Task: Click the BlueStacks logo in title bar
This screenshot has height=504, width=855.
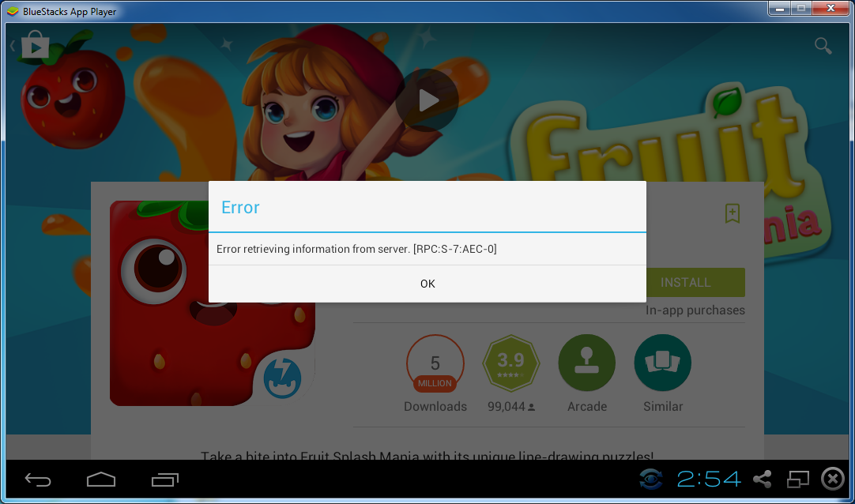Action: (x=13, y=11)
